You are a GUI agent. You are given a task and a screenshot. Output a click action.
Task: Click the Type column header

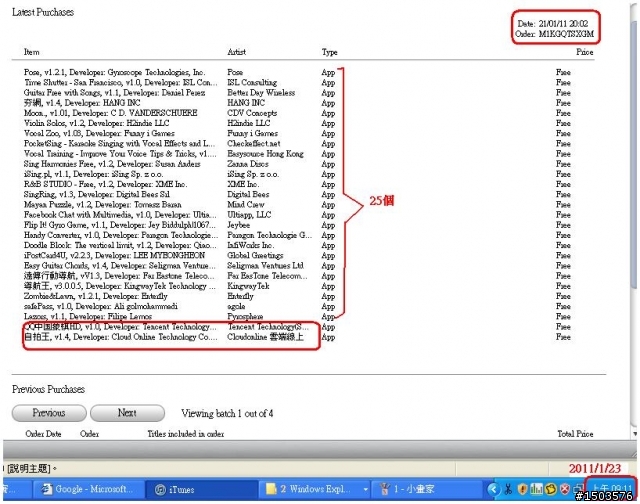point(329,52)
